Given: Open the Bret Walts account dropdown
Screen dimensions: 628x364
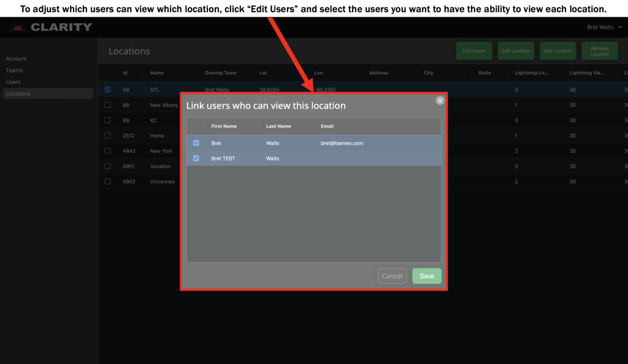Looking at the screenshot, I should tap(604, 26).
